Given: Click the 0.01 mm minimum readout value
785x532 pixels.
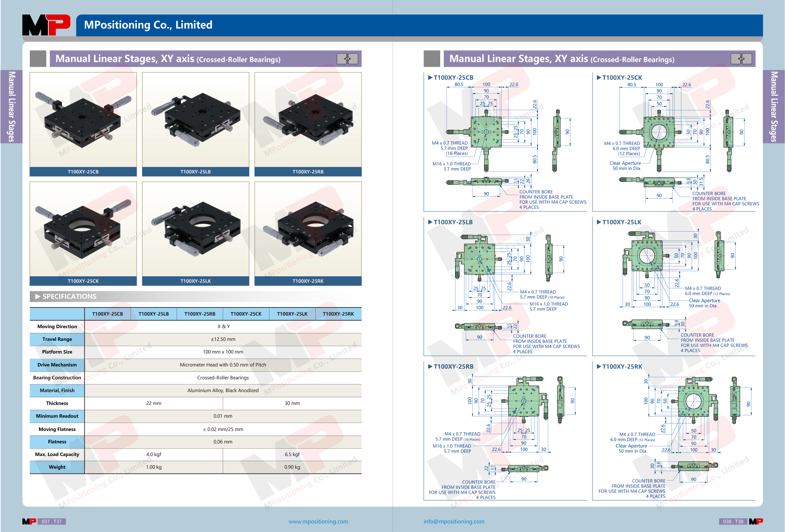Looking at the screenshot, I should point(223,416).
